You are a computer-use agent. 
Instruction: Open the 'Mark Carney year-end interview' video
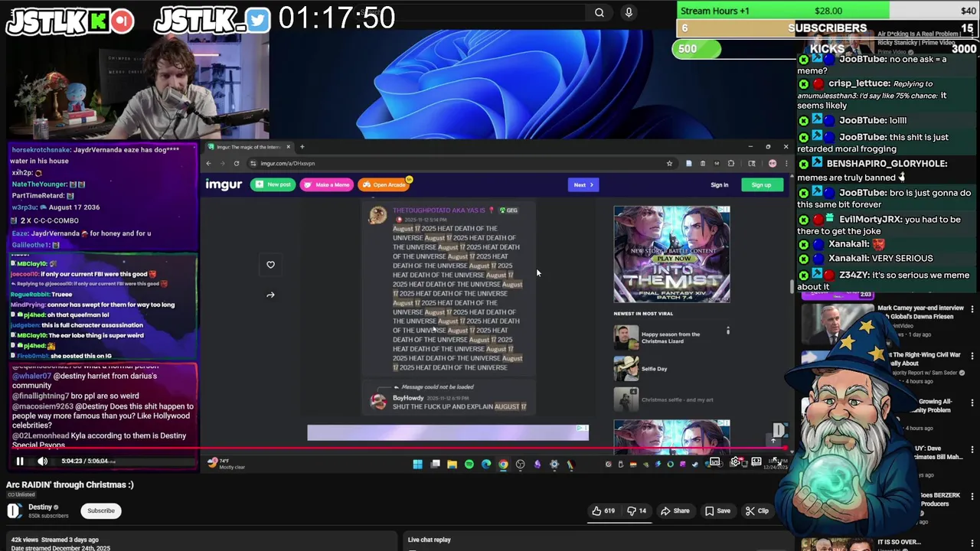(x=920, y=313)
